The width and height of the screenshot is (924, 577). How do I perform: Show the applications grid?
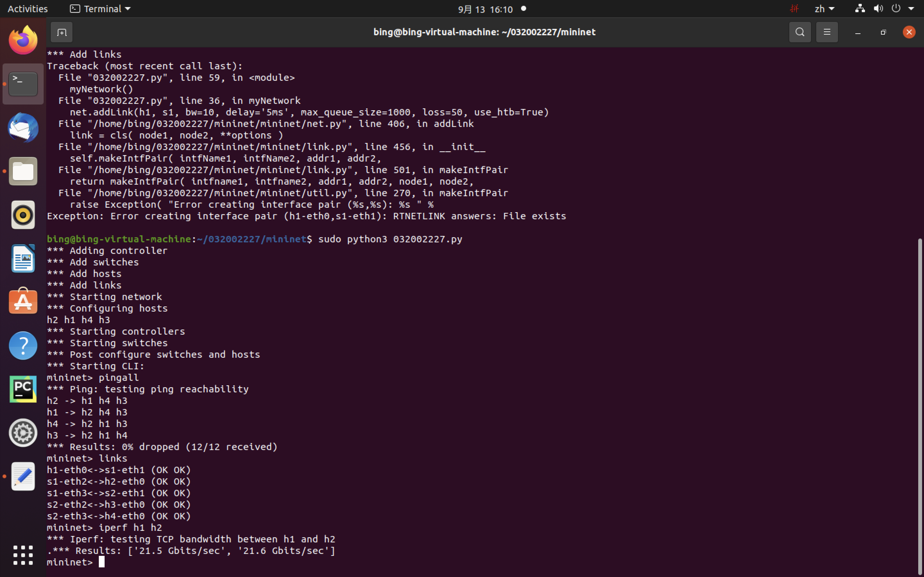coord(23,555)
